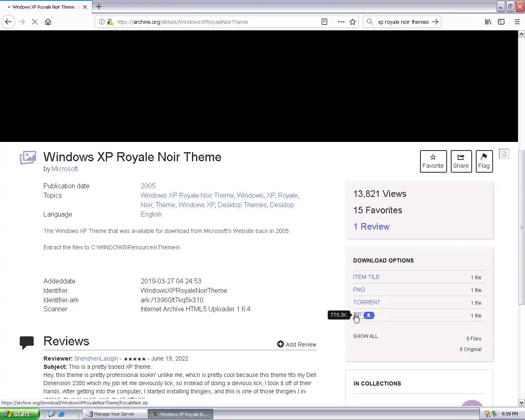
Task: Click the 15 Favorites text
Action: 378,210
